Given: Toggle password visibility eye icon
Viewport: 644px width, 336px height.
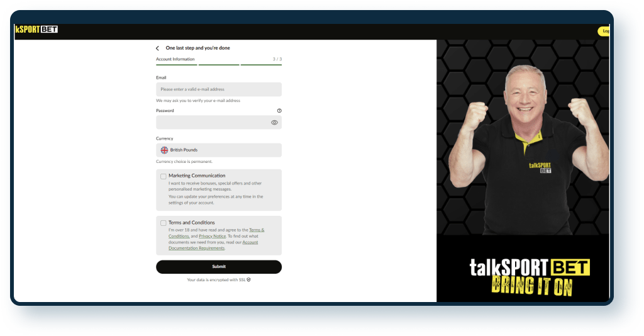Looking at the screenshot, I should (x=274, y=123).
